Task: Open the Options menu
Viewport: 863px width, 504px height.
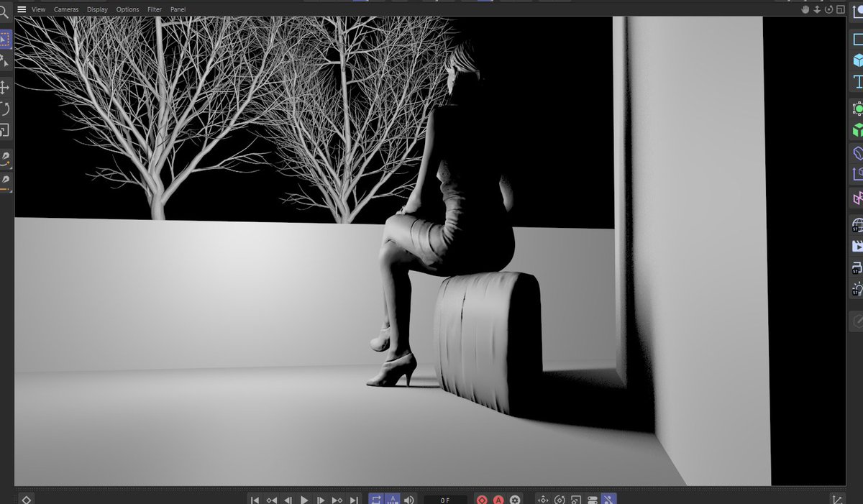Action: pos(127,9)
